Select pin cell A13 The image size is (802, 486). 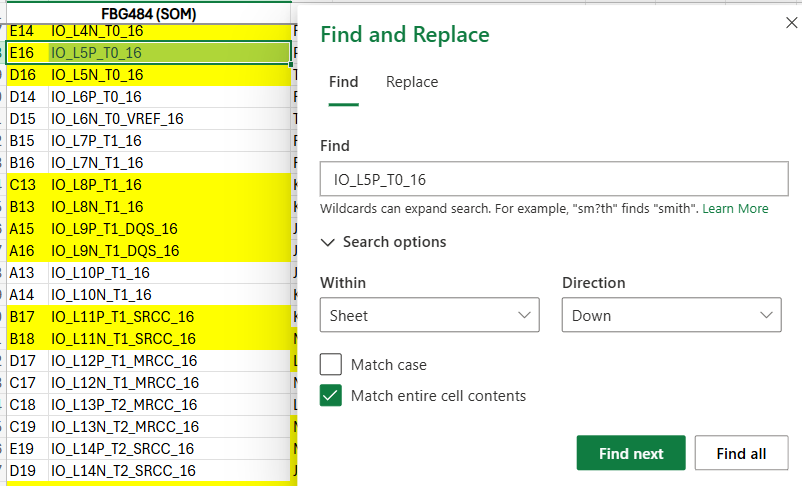point(27,273)
